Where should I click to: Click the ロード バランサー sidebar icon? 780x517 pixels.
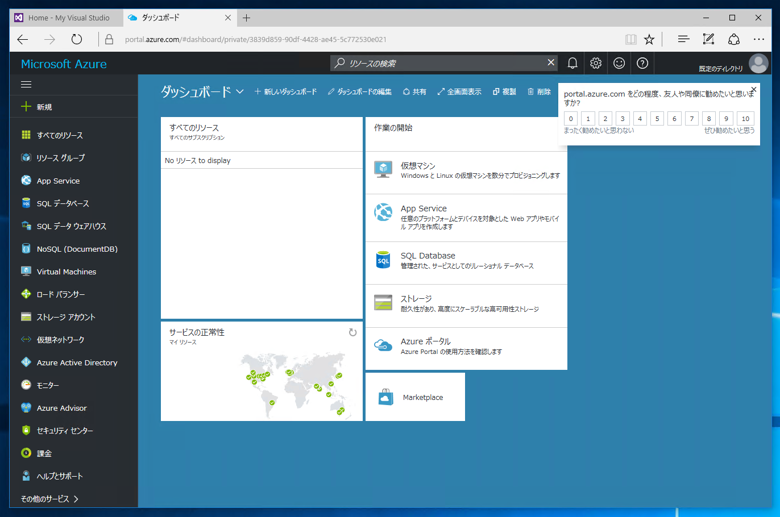[x=26, y=294]
